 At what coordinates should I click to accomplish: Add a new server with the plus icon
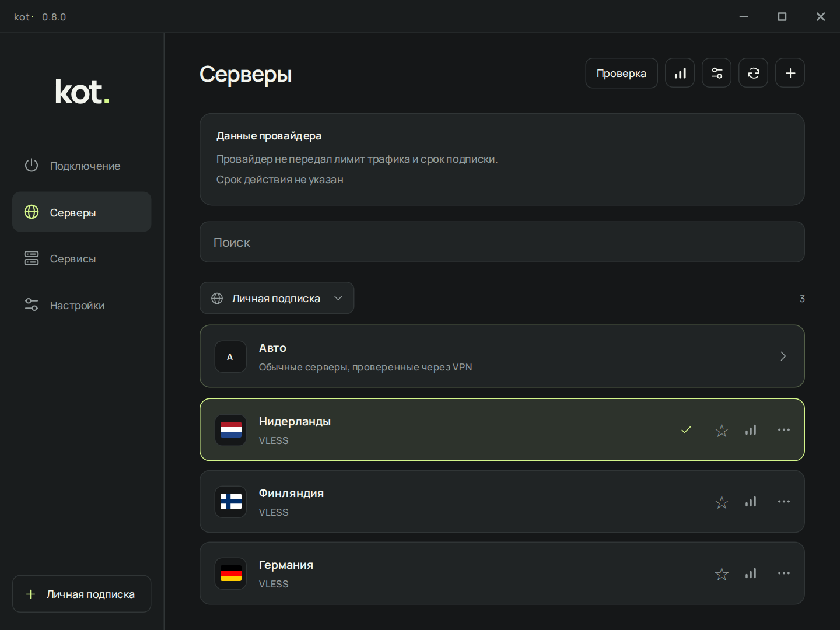pos(790,73)
